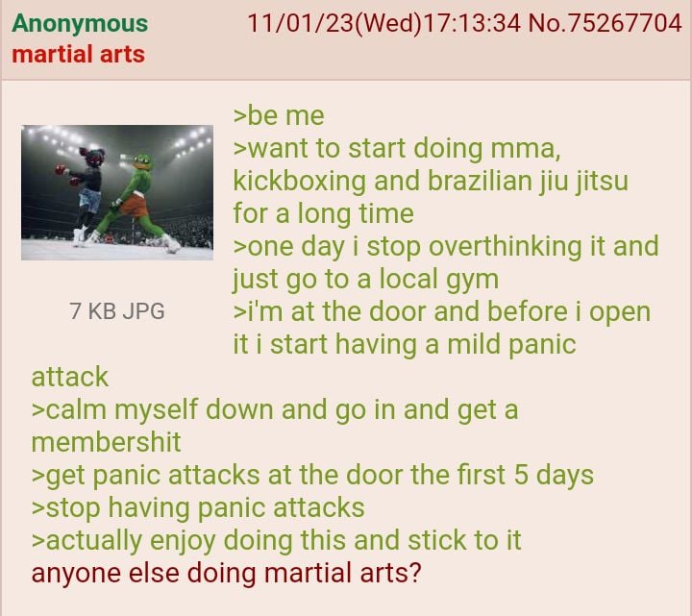
Task: Click the word "membershit"
Action: click(106, 442)
